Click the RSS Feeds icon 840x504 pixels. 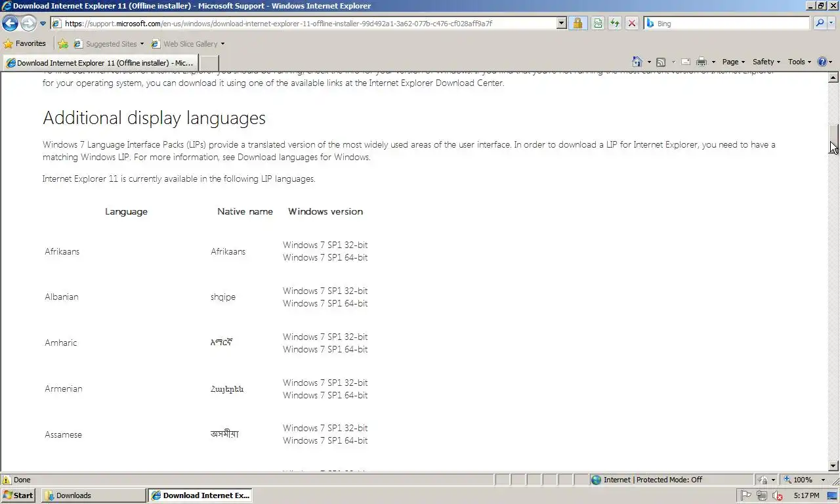661,62
